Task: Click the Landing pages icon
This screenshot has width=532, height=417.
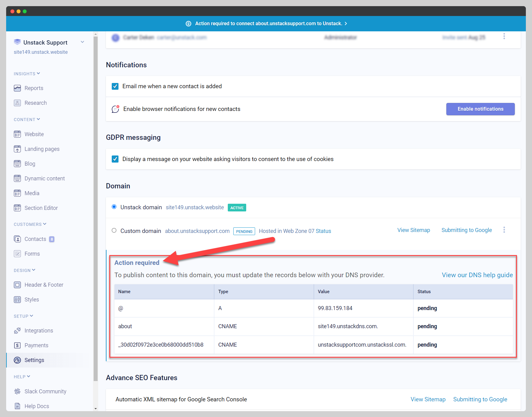Action: click(x=17, y=149)
